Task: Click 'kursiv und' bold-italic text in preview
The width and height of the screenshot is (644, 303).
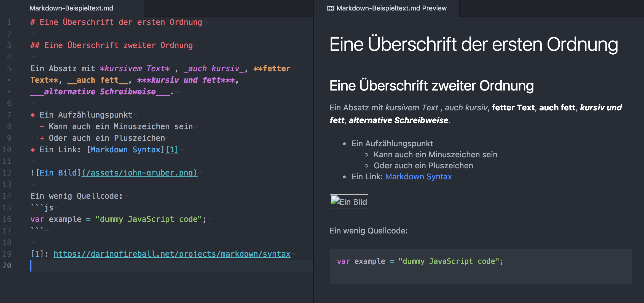Action: (601, 108)
